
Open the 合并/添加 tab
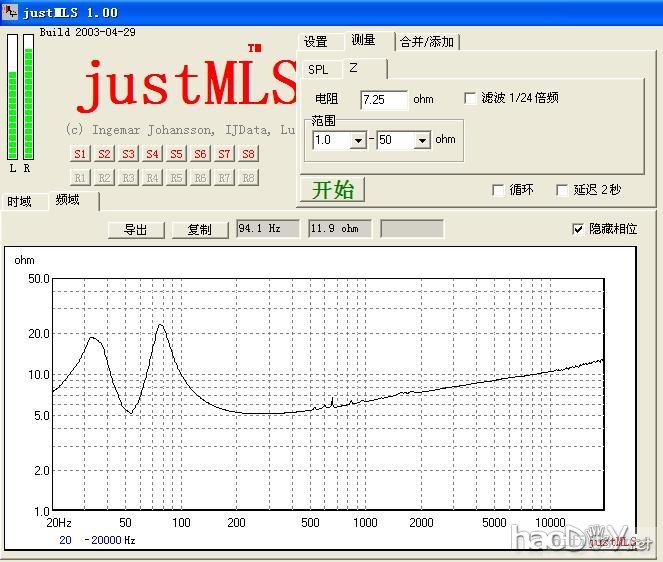[x=427, y=42]
